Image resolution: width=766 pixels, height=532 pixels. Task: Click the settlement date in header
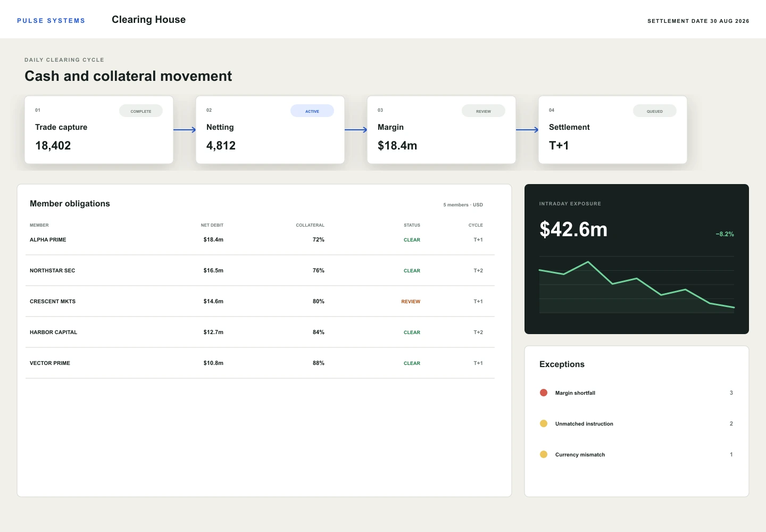coord(698,21)
